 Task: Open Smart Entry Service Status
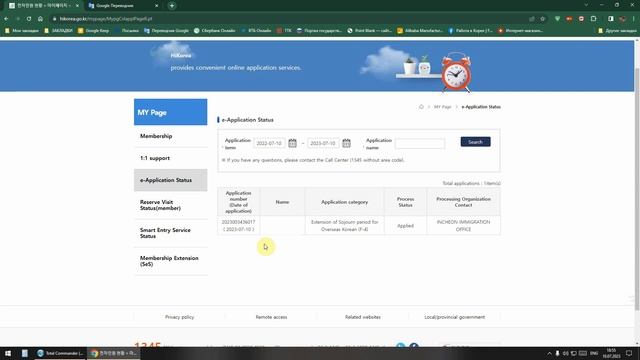click(x=170, y=233)
